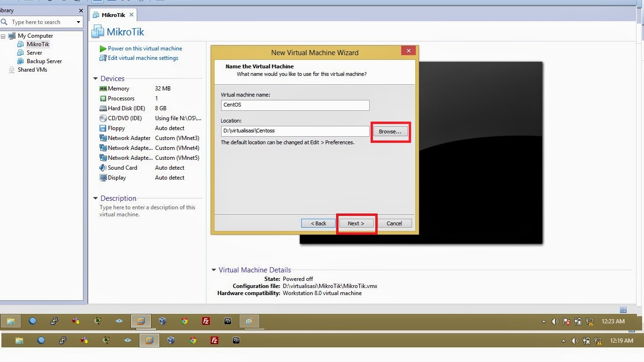
Task: Click the volume icon beside 12:23 AM
Action: coord(555,321)
